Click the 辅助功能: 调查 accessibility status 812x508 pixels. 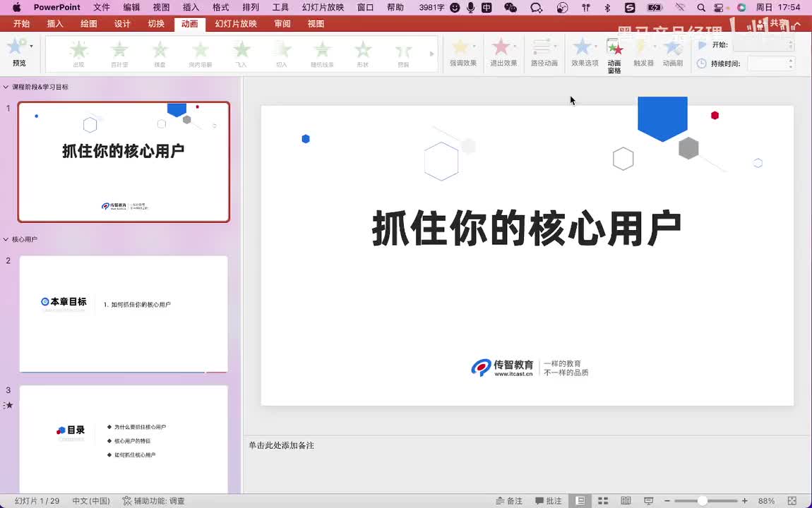pos(154,501)
